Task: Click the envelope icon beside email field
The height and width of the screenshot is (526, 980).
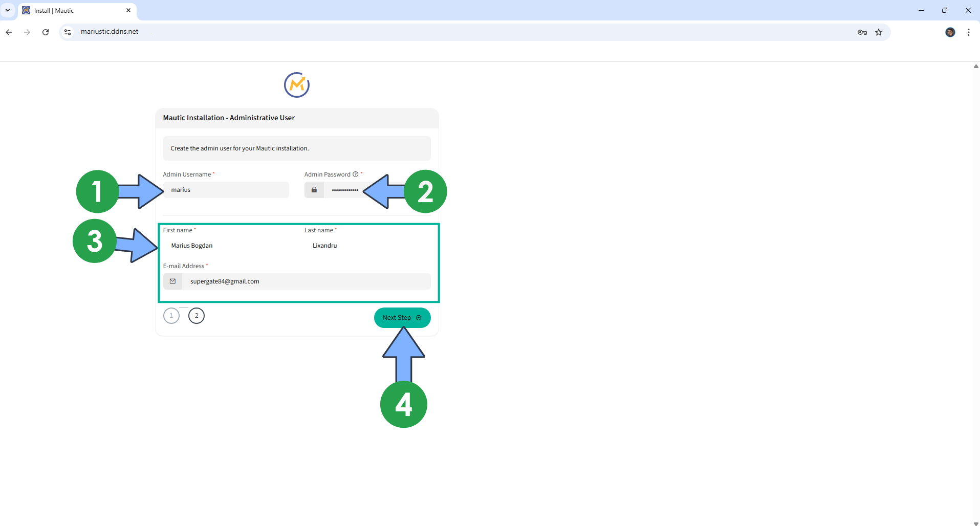Action: pyautogui.click(x=173, y=281)
